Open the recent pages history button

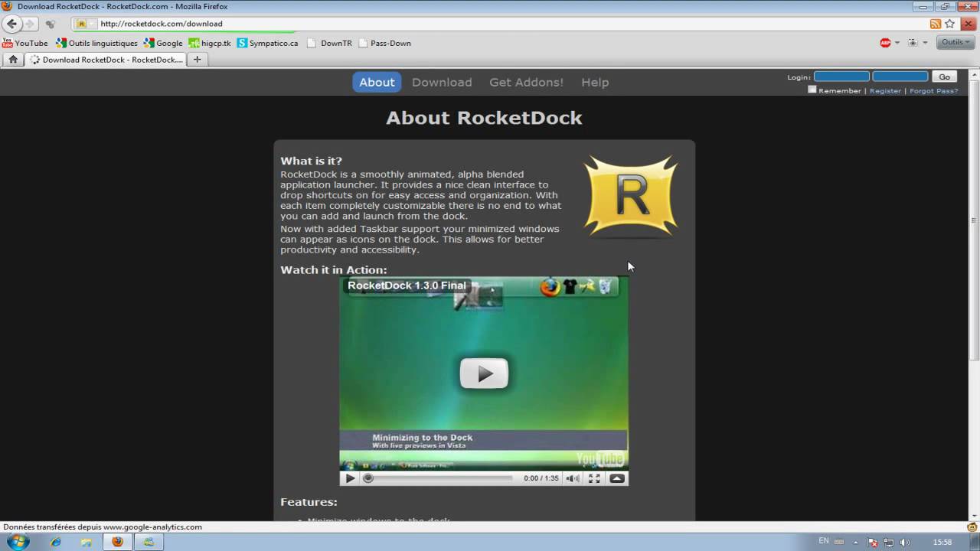point(50,24)
